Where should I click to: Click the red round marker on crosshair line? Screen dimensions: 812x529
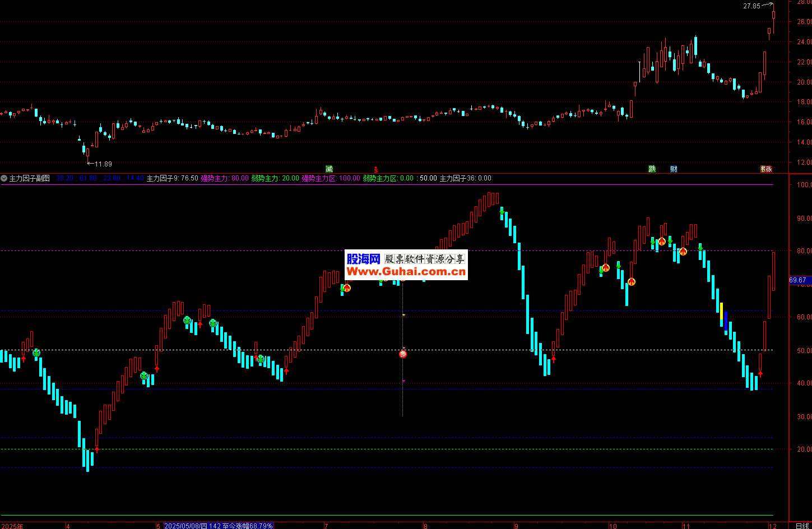402,354
